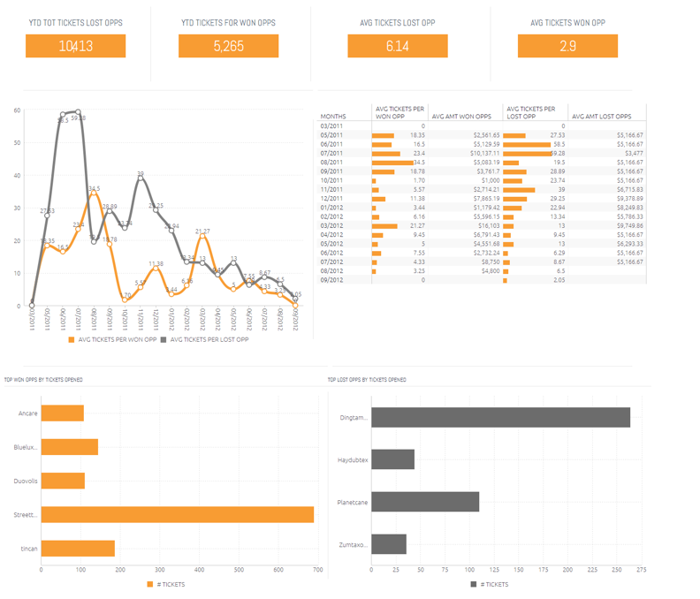Select the 39 data point on gray line

(x=141, y=179)
